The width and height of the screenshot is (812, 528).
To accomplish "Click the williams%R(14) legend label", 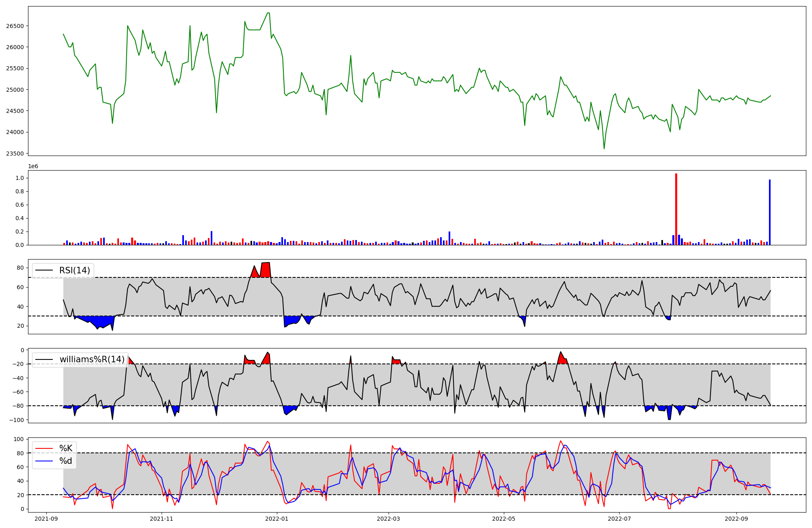I will pos(92,359).
